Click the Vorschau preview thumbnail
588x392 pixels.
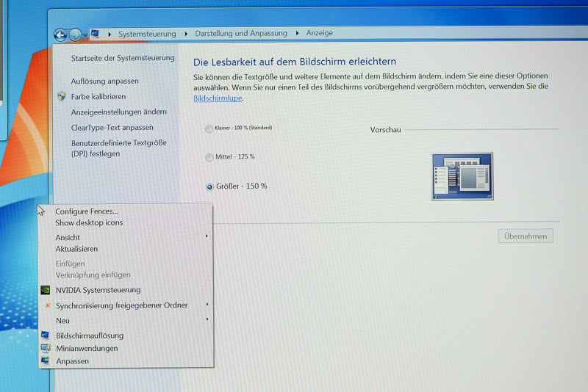coord(462,176)
